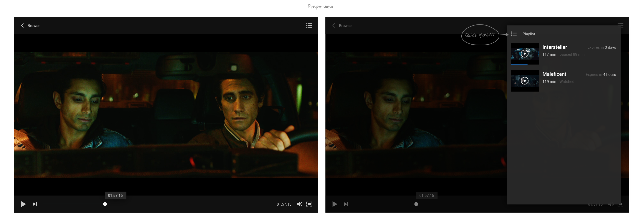Click the 01:57:15 time tooltip in left player

[115, 195]
